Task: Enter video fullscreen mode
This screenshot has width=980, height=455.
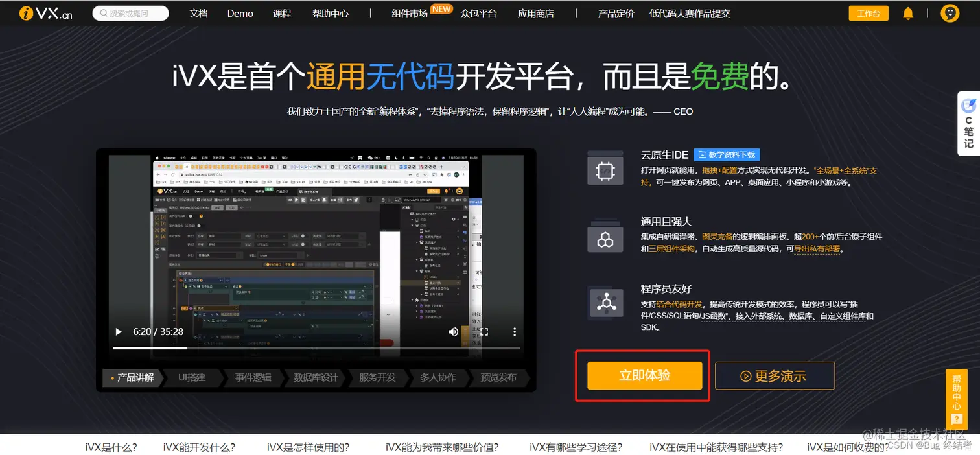Action: (484, 332)
